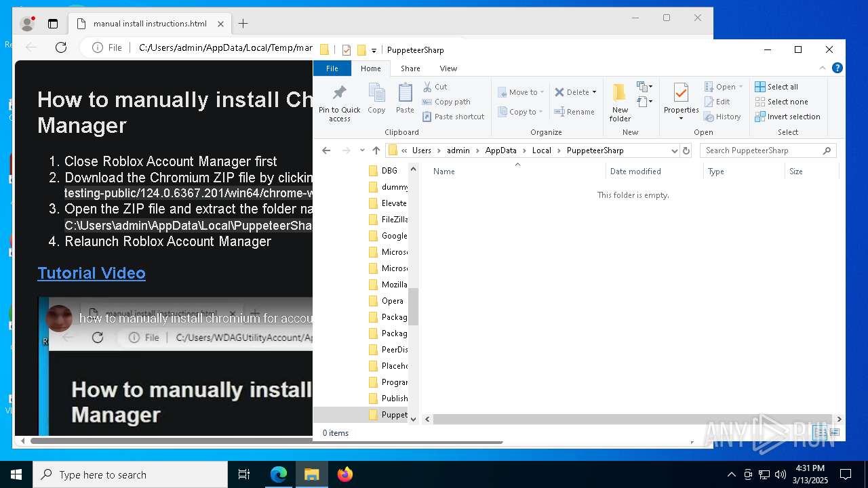
Task: Click file list horizontal scrollbar
Action: (x=633, y=420)
